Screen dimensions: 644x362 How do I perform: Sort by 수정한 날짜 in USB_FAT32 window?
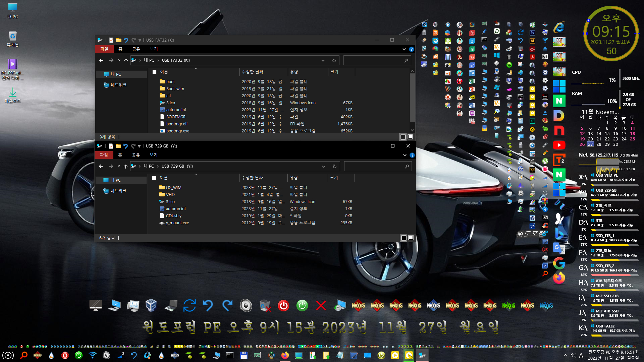[x=263, y=72]
